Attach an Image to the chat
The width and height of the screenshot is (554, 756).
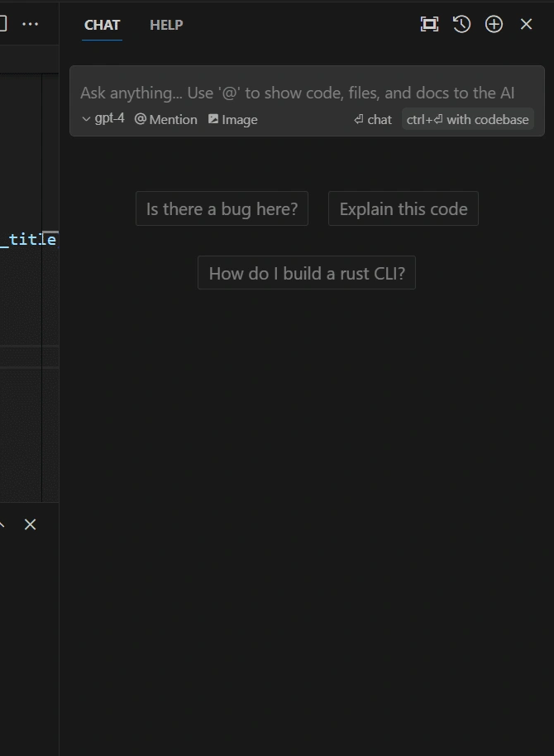pos(233,120)
